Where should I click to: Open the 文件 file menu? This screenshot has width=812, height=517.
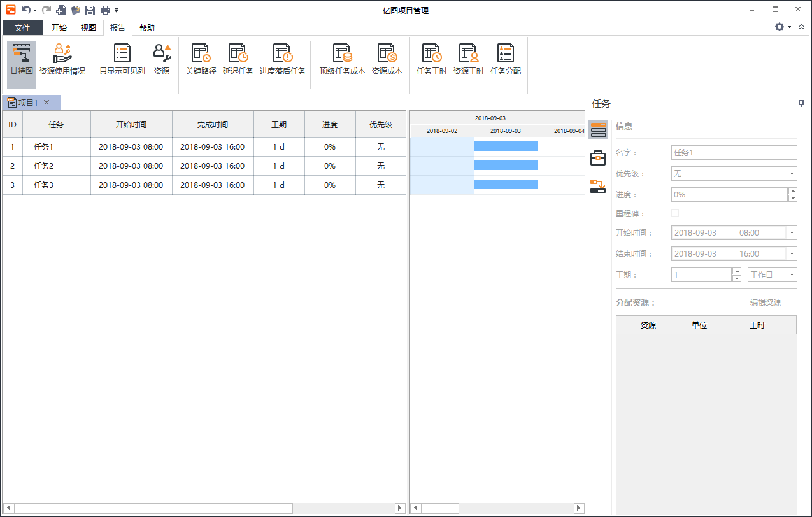coord(22,28)
